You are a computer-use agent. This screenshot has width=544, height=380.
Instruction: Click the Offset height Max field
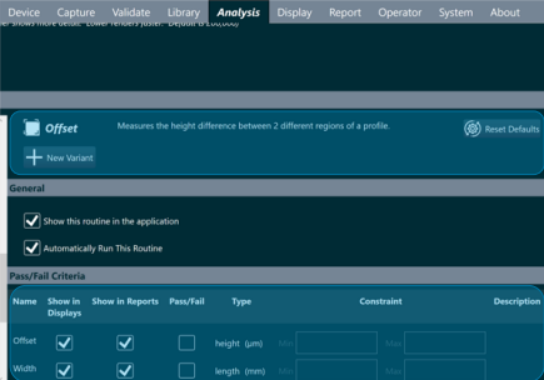[x=445, y=343]
